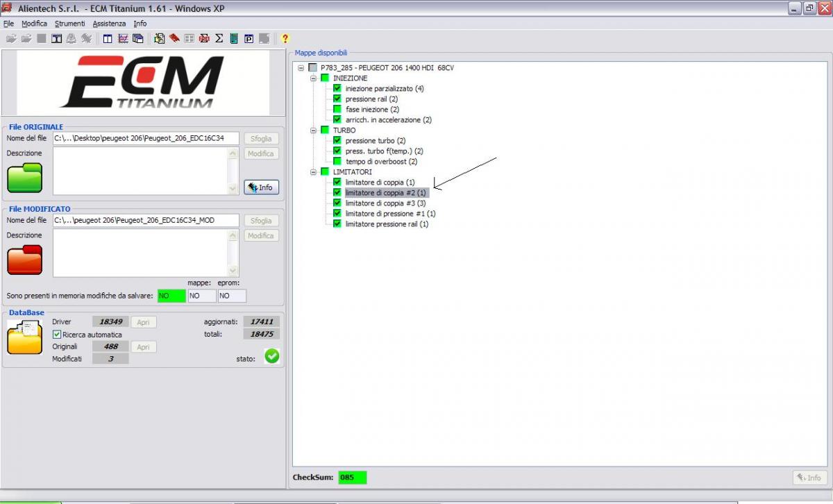Open the Info menu in the menu bar
This screenshot has width=833, height=504.
coord(140,24)
